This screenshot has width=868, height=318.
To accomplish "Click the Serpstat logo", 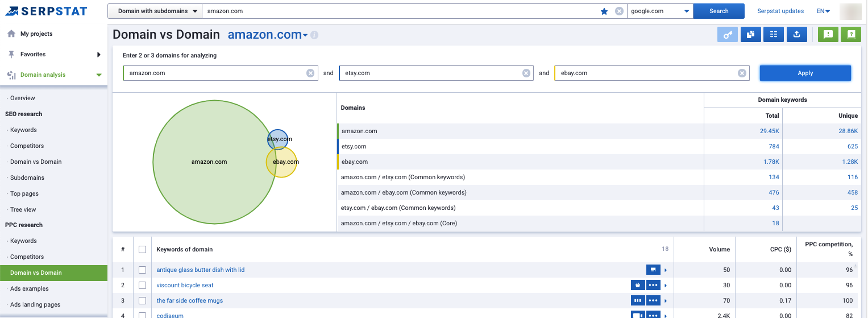I will click(x=47, y=11).
